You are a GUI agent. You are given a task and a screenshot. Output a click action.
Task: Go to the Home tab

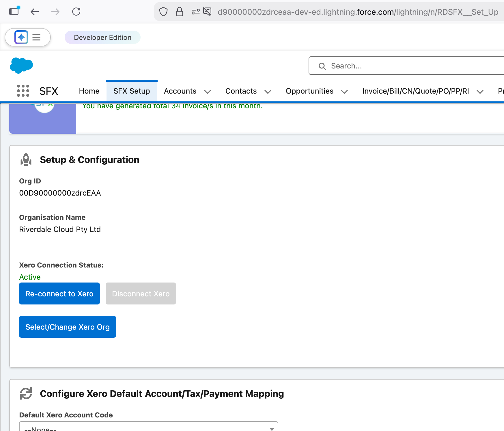tap(89, 91)
